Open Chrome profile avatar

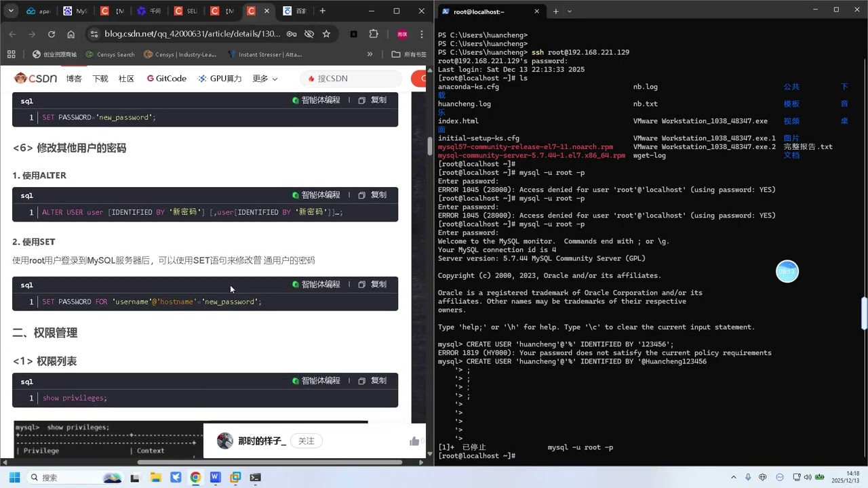click(402, 34)
